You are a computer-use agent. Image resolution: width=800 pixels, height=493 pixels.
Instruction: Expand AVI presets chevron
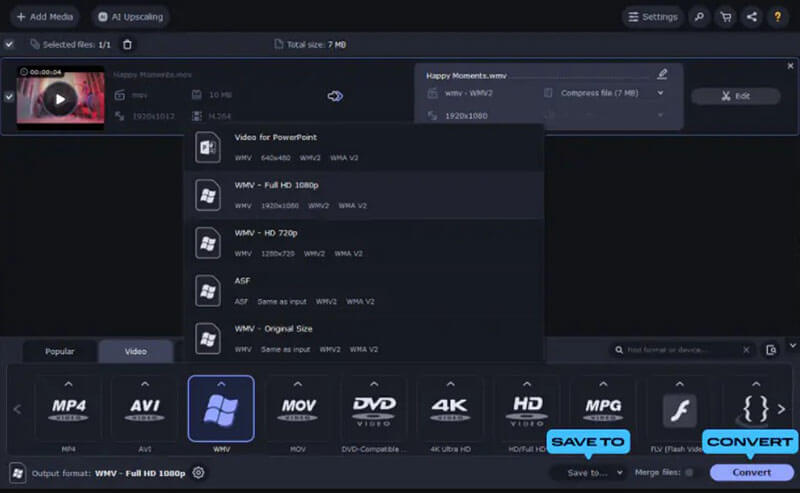click(x=145, y=384)
